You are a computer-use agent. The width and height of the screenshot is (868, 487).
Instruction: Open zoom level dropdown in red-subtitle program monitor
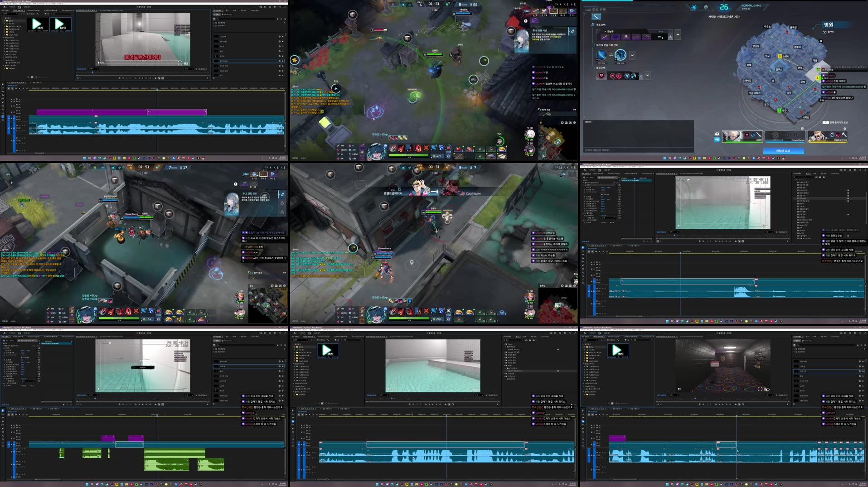coord(94,69)
